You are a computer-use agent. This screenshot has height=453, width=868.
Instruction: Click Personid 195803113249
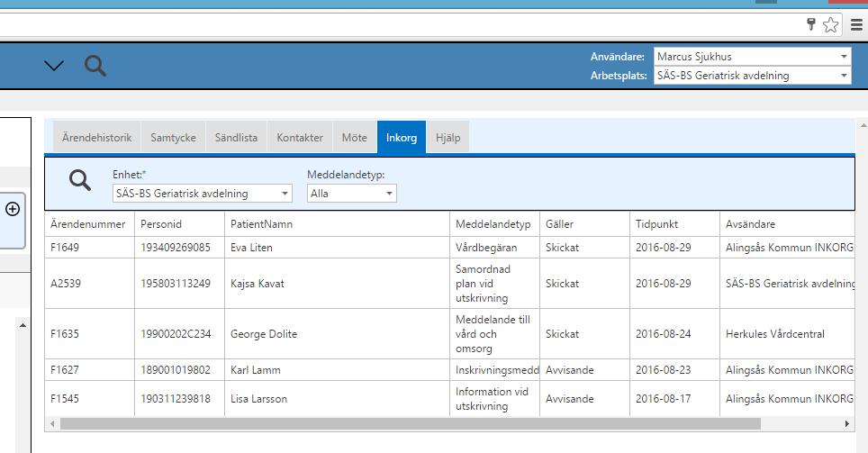[176, 284]
